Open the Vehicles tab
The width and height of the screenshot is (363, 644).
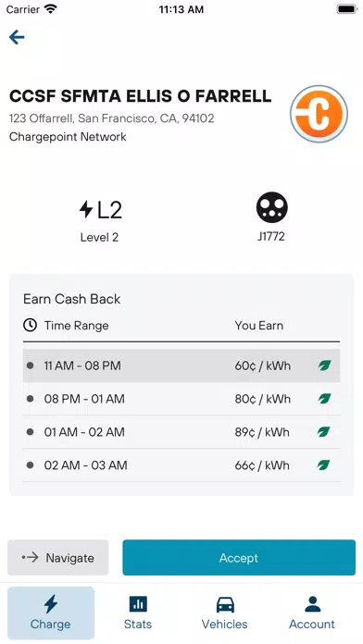click(225, 613)
